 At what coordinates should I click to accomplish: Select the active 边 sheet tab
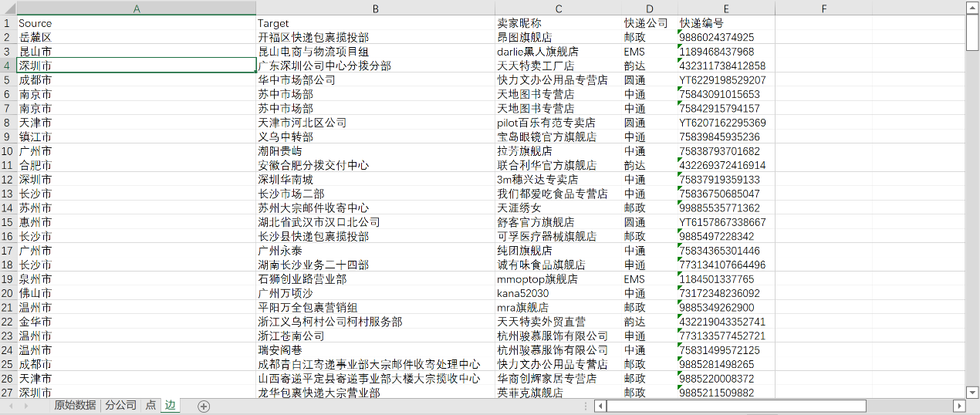(x=170, y=406)
